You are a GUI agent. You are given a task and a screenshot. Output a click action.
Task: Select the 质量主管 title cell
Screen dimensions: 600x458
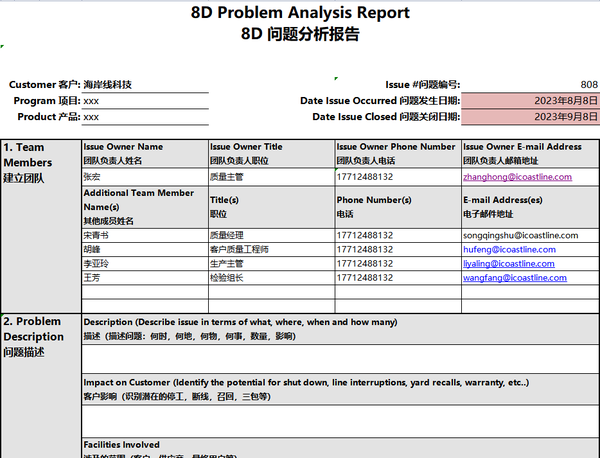tap(272, 177)
